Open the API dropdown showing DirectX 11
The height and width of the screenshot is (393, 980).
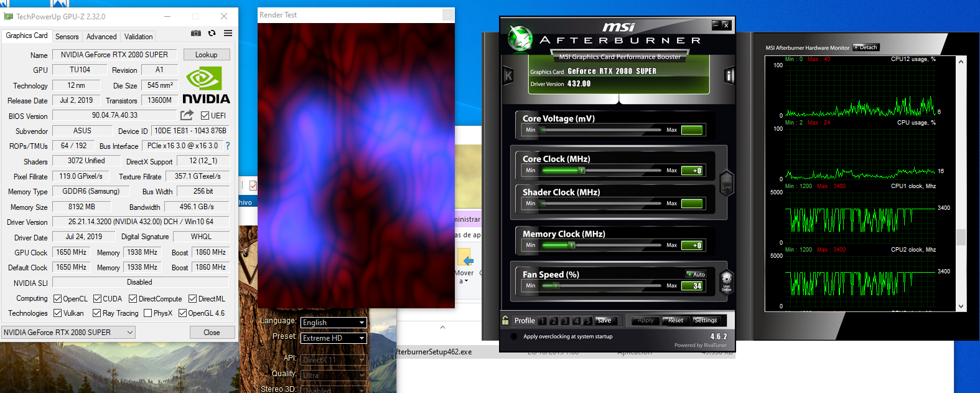click(334, 359)
